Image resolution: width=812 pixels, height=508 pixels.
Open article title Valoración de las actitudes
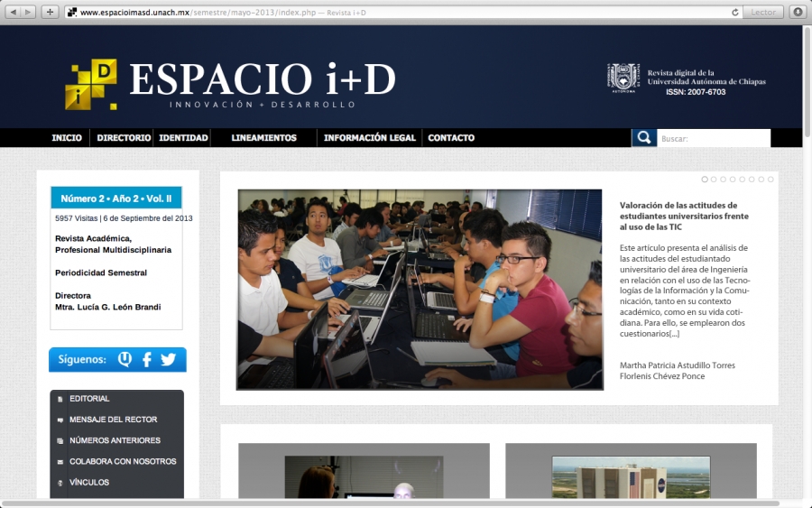(684, 216)
